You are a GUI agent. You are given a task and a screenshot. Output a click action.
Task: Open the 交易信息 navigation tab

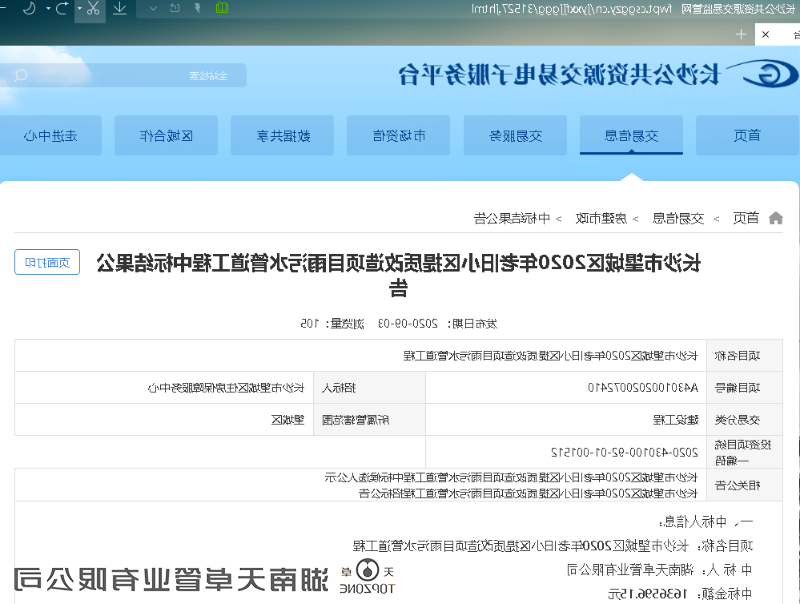631,136
